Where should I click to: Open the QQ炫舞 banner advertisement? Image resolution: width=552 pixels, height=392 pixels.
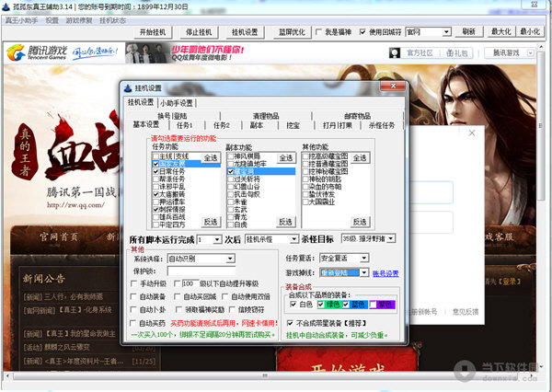(x=185, y=52)
